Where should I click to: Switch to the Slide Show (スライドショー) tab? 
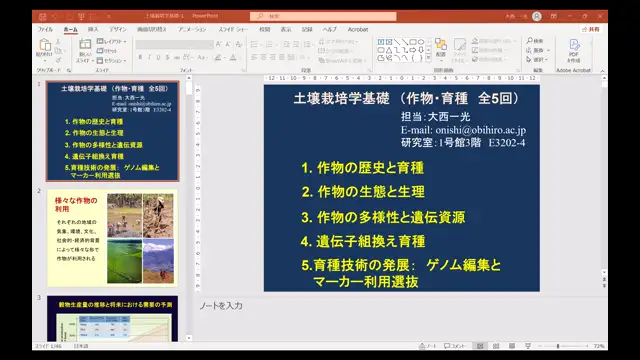[233, 29]
